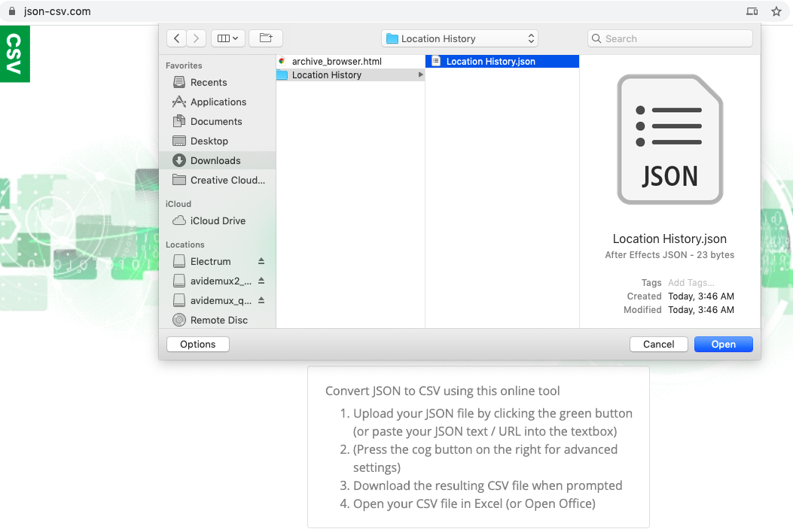Viewport: 793px width, 532px height.
Task: Click the Downloads arrow icon
Action: point(179,160)
